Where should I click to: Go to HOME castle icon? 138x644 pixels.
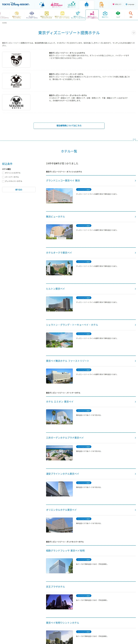42,5
